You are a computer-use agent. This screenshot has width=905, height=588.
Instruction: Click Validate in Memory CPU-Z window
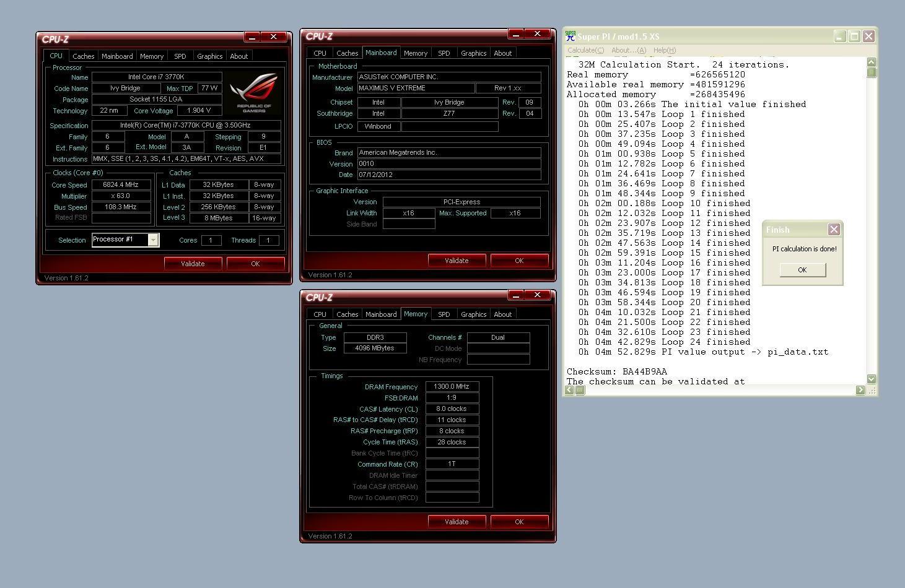[457, 522]
